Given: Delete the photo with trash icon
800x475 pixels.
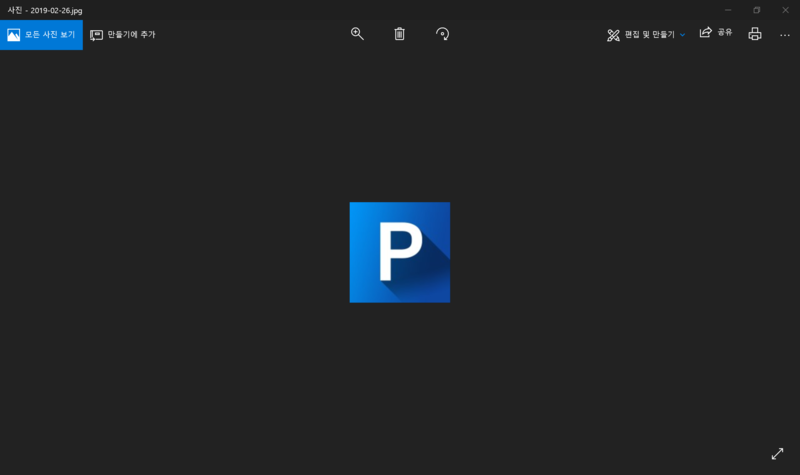Looking at the screenshot, I should click(399, 34).
